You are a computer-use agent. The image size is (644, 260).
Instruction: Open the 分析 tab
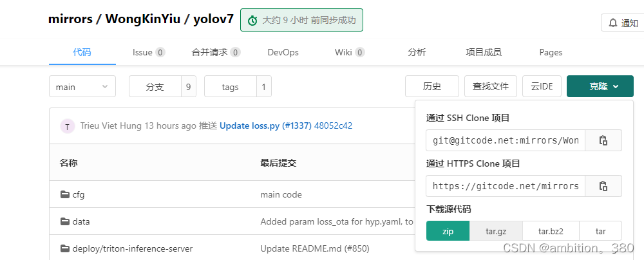coord(417,53)
